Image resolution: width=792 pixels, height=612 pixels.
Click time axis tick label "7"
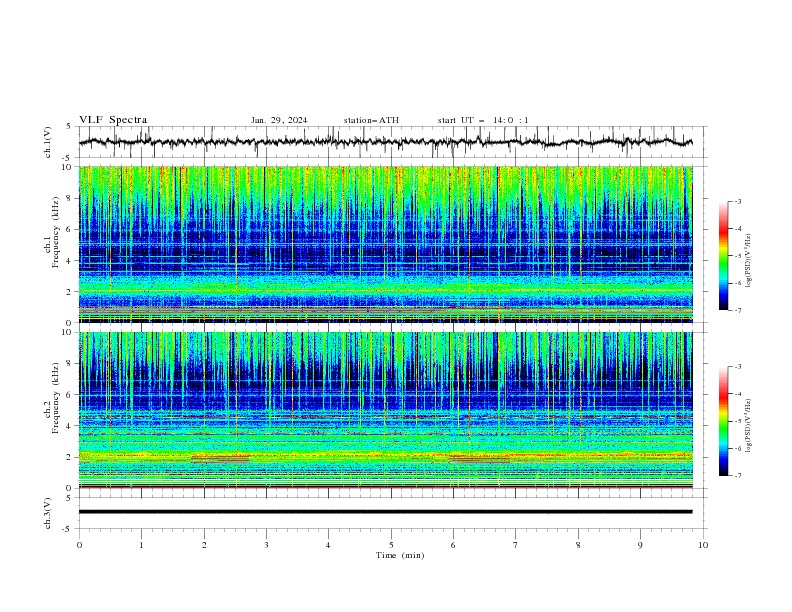tap(516, 545)
